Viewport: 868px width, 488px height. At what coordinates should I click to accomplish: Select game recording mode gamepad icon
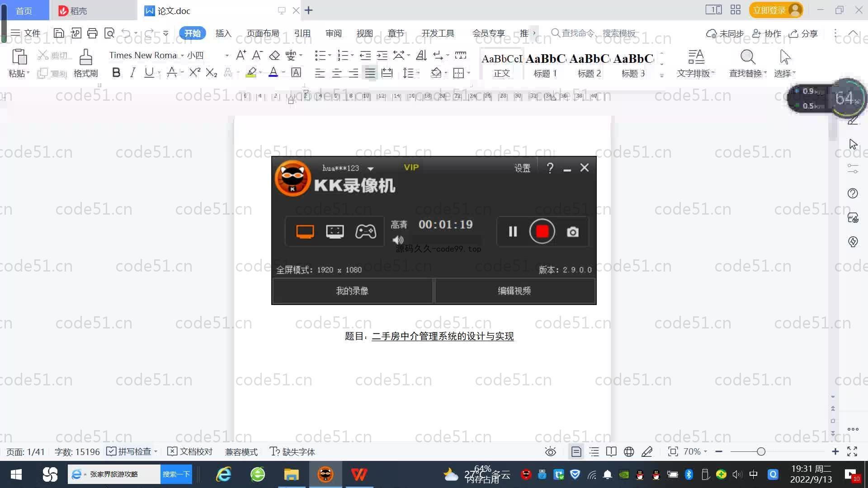pyautogui.click(x=365, y=232)
